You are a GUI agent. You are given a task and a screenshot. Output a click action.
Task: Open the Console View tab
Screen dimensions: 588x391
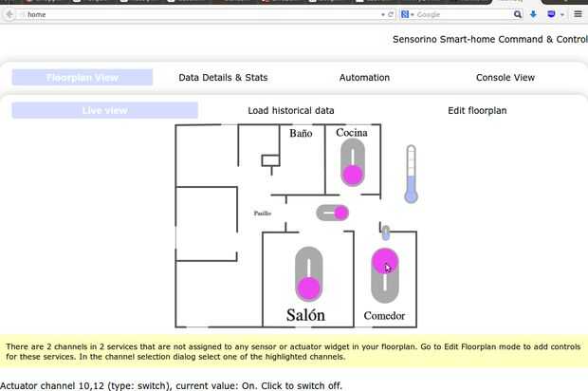coord(505,77)
